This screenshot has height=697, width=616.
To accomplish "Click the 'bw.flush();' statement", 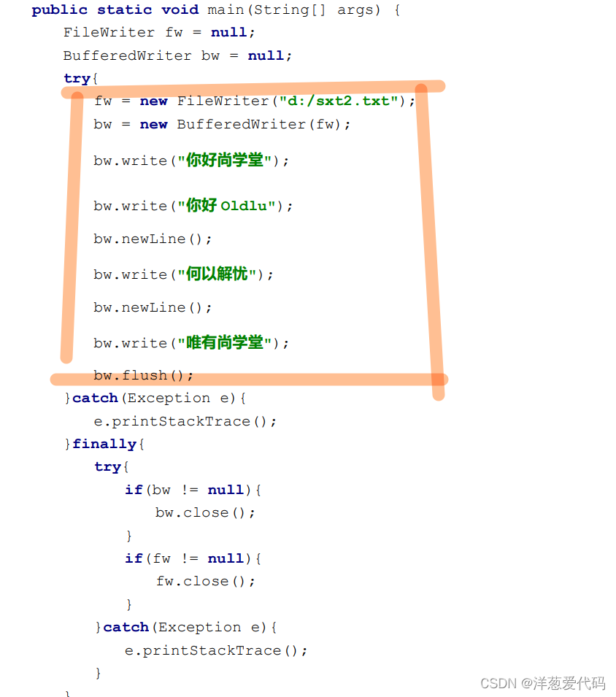I will (144, 376).
